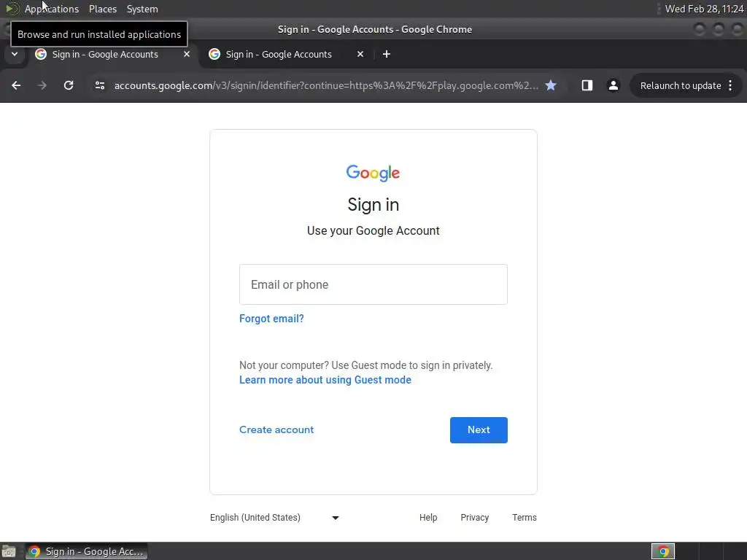Click the forward navigation arrow
The width and height of the screenshot is (747, 560).
[42, 85]
